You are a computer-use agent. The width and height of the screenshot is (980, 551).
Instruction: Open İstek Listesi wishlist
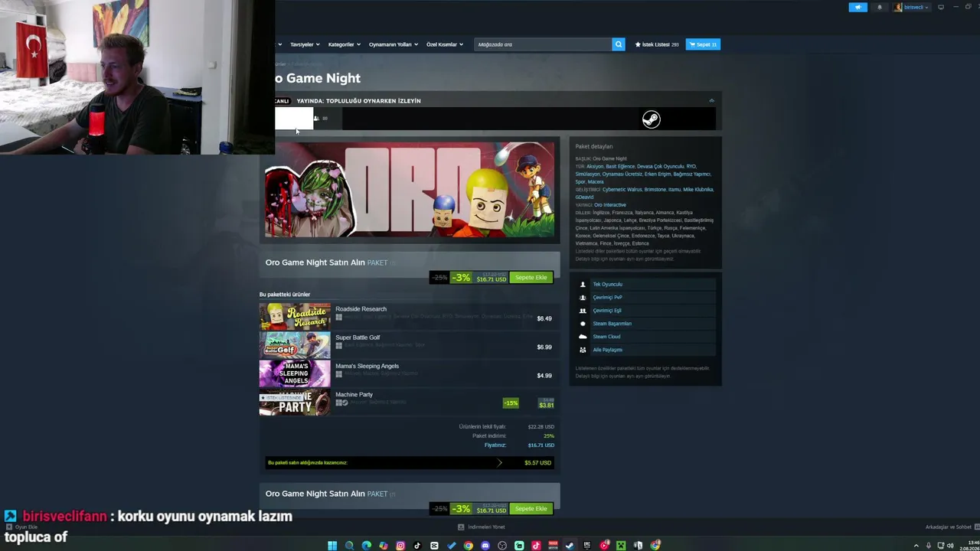656,44
